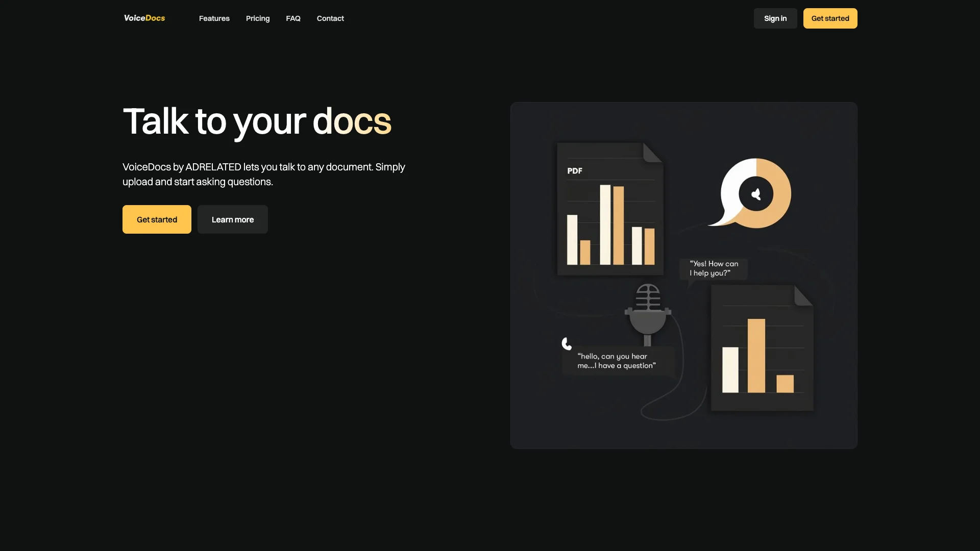Click the Sign in button

click(775, 18)
